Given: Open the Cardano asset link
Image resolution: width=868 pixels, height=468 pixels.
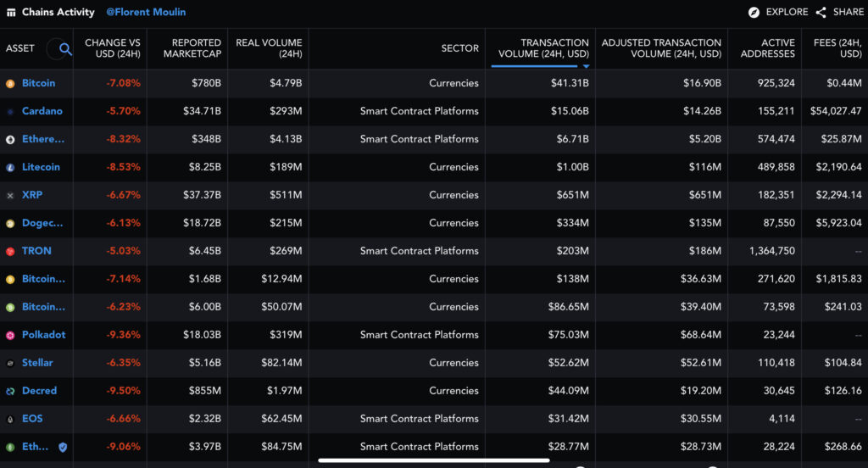Looking at the screenshot, I should click(42, 111).
